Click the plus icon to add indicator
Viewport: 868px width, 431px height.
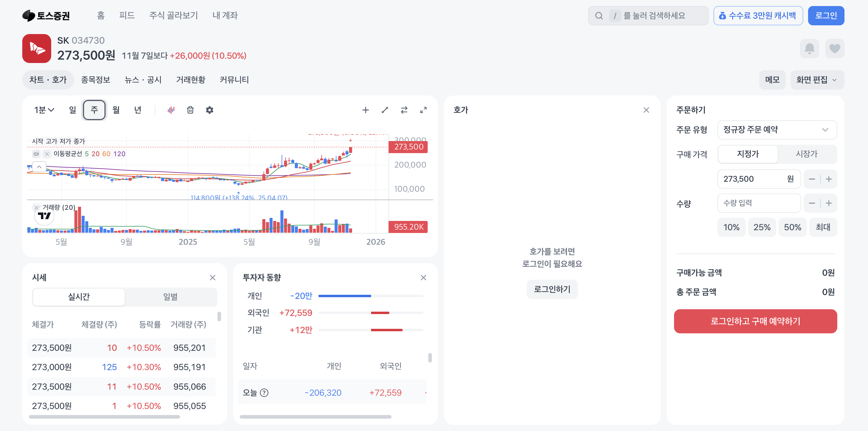pos(365,110)
